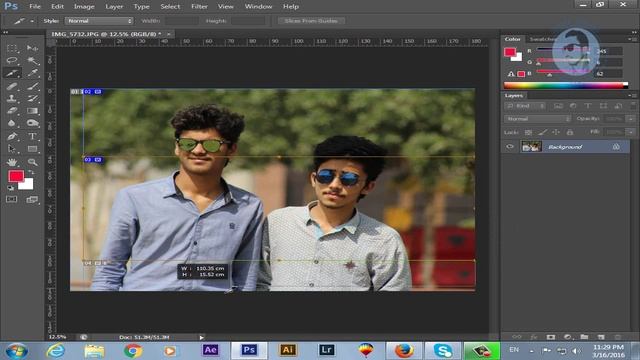The image size is (640, 360).
Task: Select the Eraser tool
Action: pyautogui.click(x=11, y=111)
